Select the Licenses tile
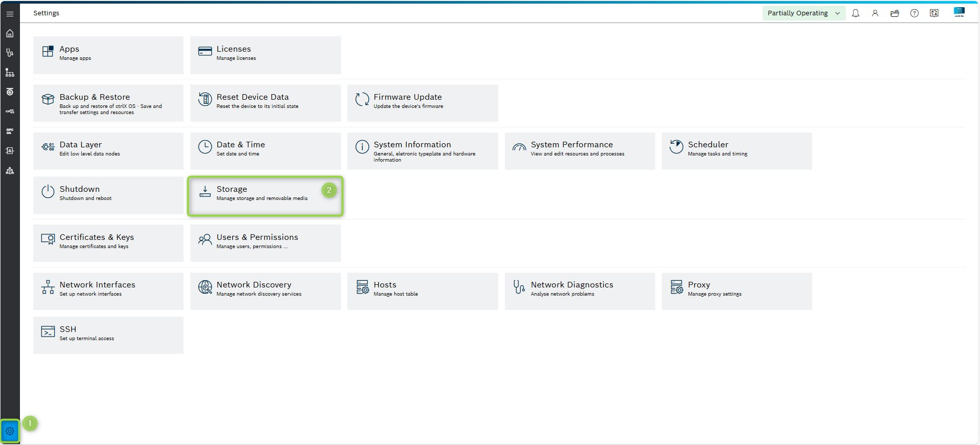The image size is (980, 445). (265, 55)
